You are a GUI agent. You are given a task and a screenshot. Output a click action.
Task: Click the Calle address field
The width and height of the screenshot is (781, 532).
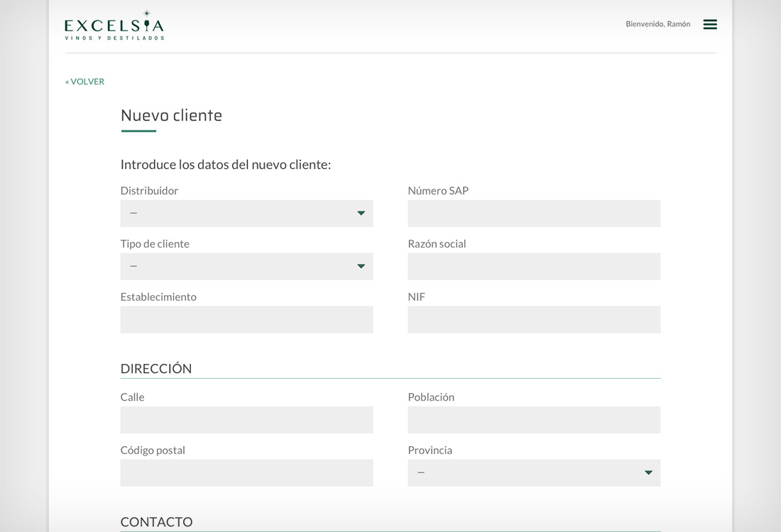(246, 420)
